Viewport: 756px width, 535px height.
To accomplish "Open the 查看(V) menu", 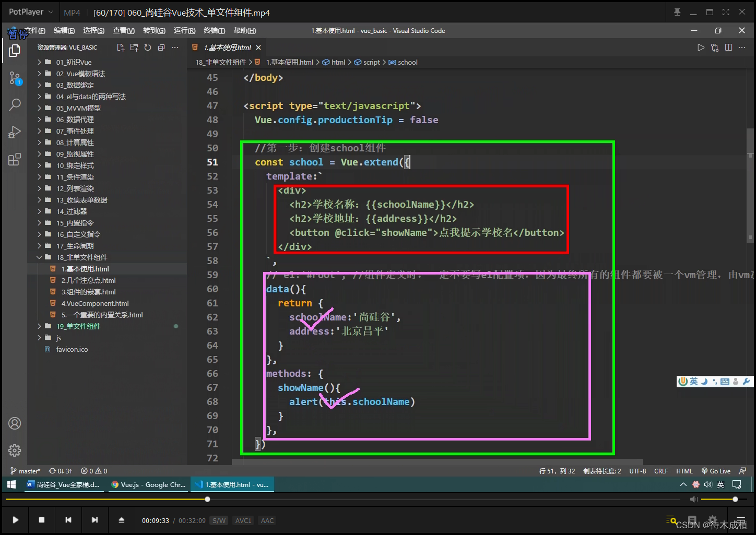I will click(124, 31).
